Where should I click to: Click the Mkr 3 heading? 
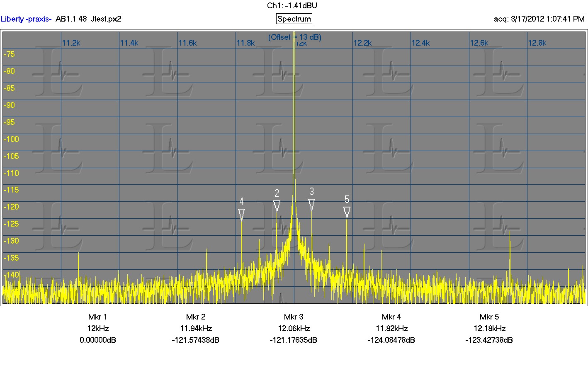pyautogui.click(x=294, y=317)
